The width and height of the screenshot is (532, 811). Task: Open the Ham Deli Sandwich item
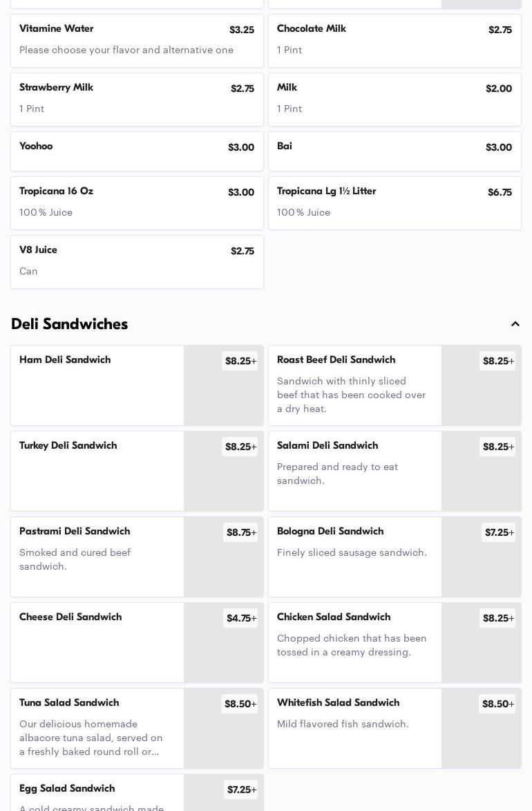[x=97, y=384]
